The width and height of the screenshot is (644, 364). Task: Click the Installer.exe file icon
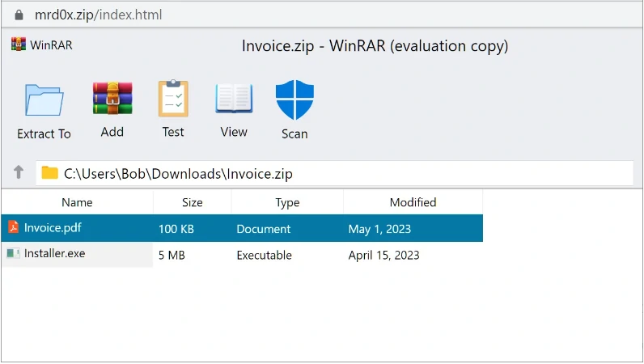click(x=13, y=253)
